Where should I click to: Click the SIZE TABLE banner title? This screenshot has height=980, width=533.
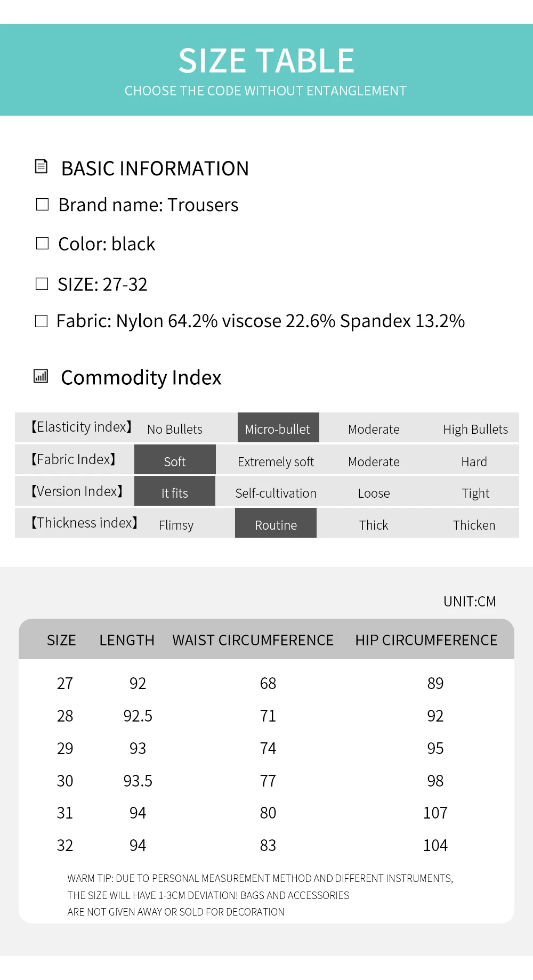[266, 60]
